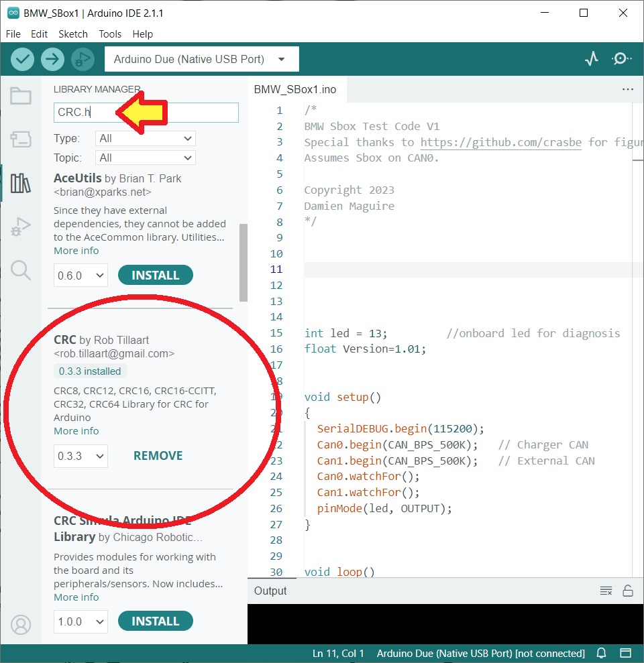Image resolution: width=644 pixels, height=663 pixels.
Task: Click the sidebar Search magnifier icon
Action: coord(21,270)
